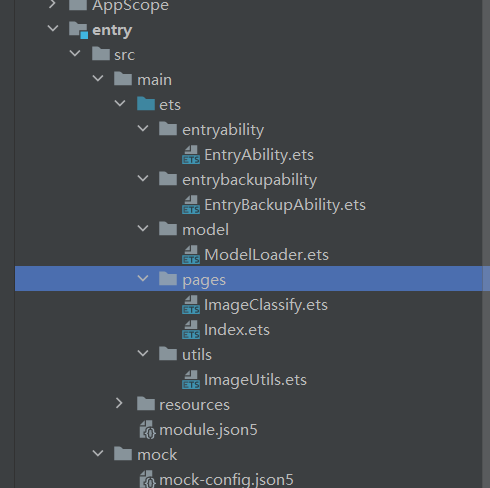This screenshot has width=490, height=488.
Task: Select the main folder label
Action: coord(155,80)
